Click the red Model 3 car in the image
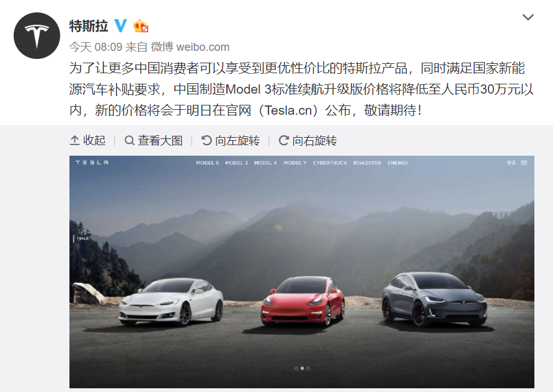Viewport: 553px width, 392px height. tap(303, 301)
